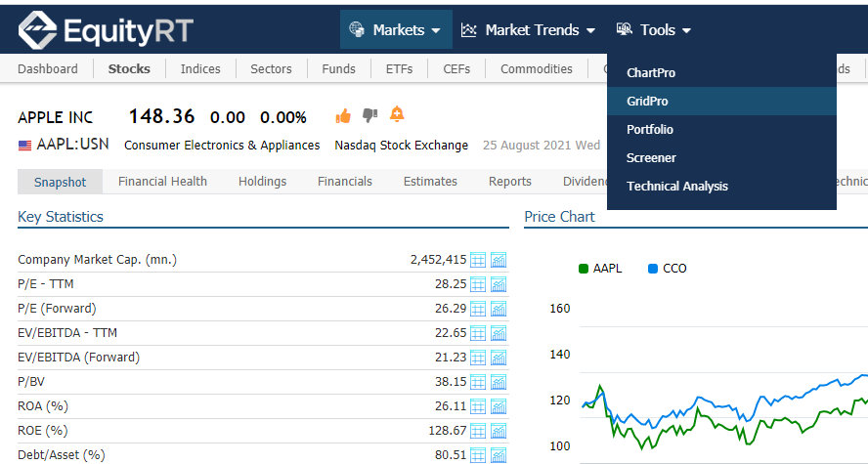Open chart icon for P/E - TTM

coord(499,284)
